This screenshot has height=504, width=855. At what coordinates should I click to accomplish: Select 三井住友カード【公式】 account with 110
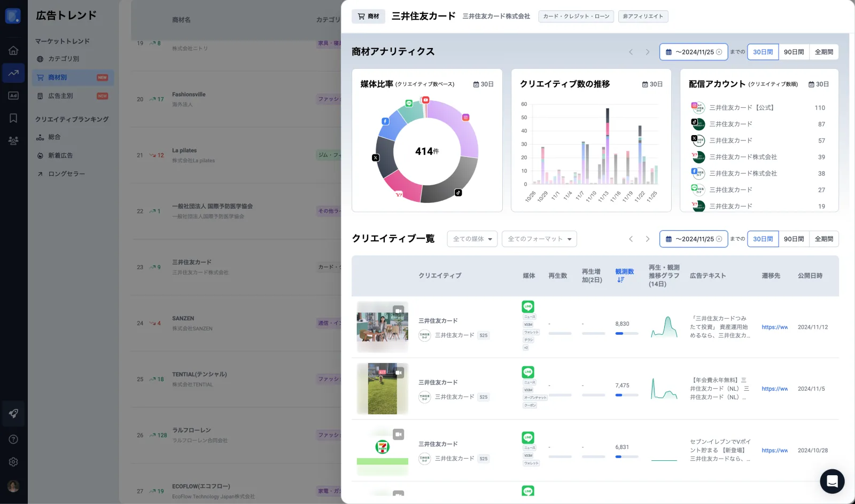(x=759, y=108)
